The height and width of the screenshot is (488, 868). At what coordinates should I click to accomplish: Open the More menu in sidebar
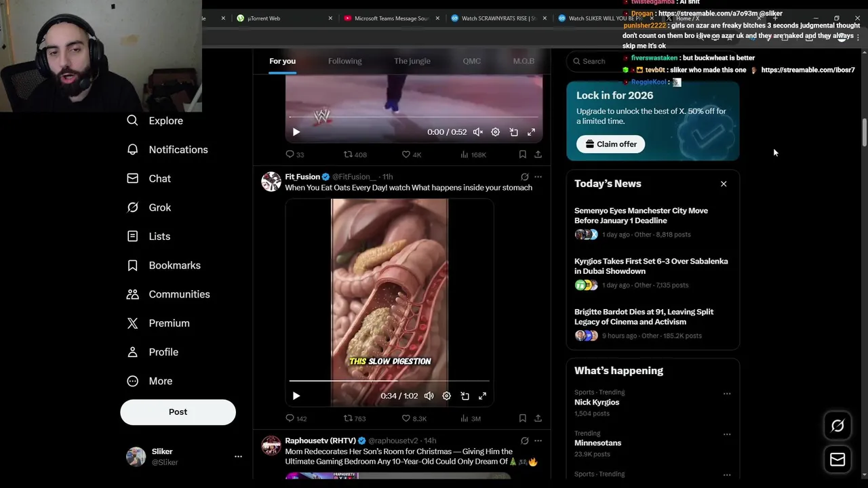pos(150,381)
